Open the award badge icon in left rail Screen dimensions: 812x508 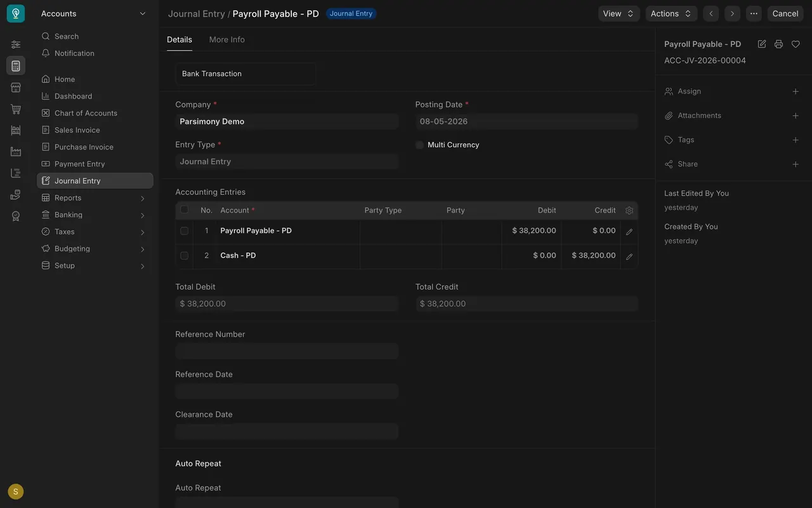click(16, 216)
